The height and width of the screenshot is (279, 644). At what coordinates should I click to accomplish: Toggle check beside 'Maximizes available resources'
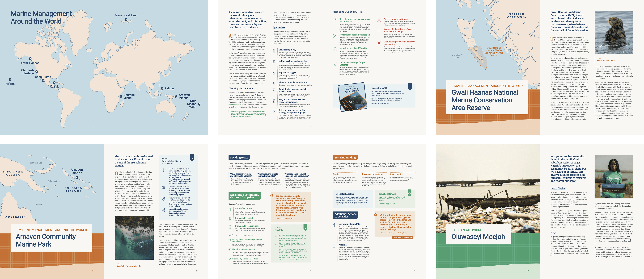point(230,249)
